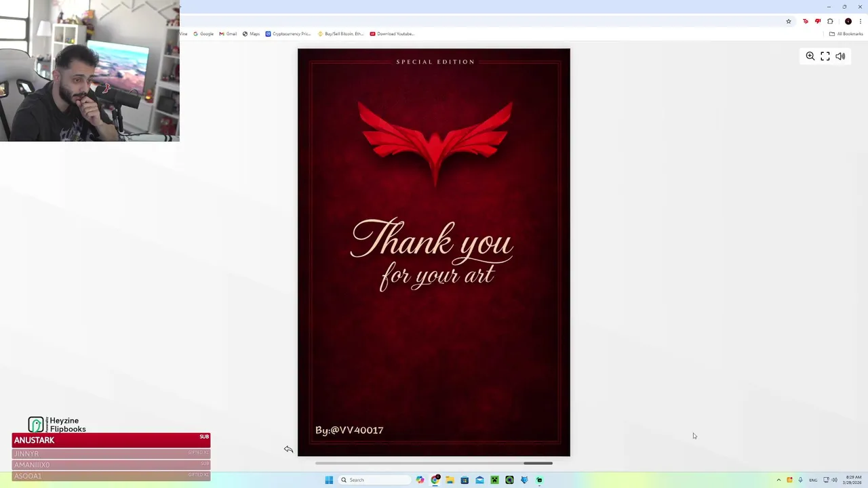
Task: Open the system volume tray icon
Action: [x=834, y=480]
